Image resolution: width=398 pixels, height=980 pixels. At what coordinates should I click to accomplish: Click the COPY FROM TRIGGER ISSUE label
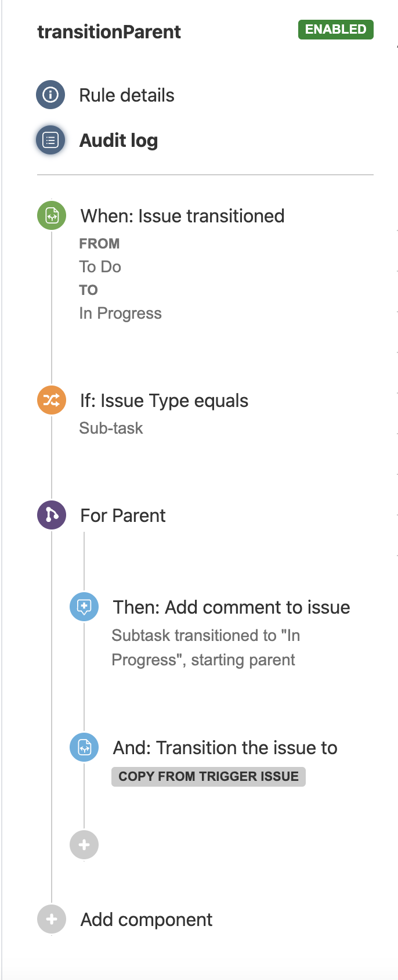[208, 777]
